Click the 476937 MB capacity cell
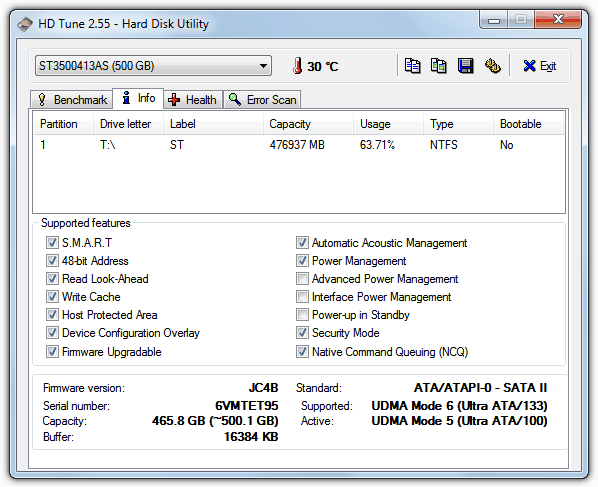This screenshot has width=598, height=487. click(x=297, y=145)
